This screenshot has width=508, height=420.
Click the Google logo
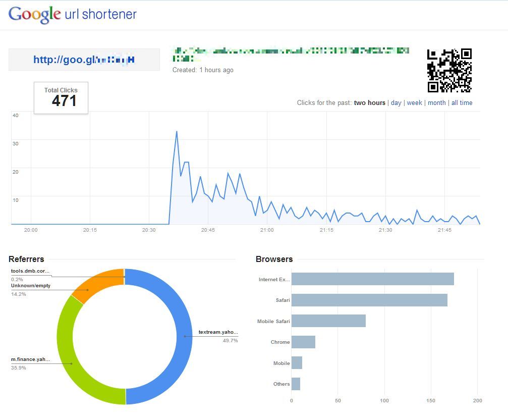tap(34, 14)
